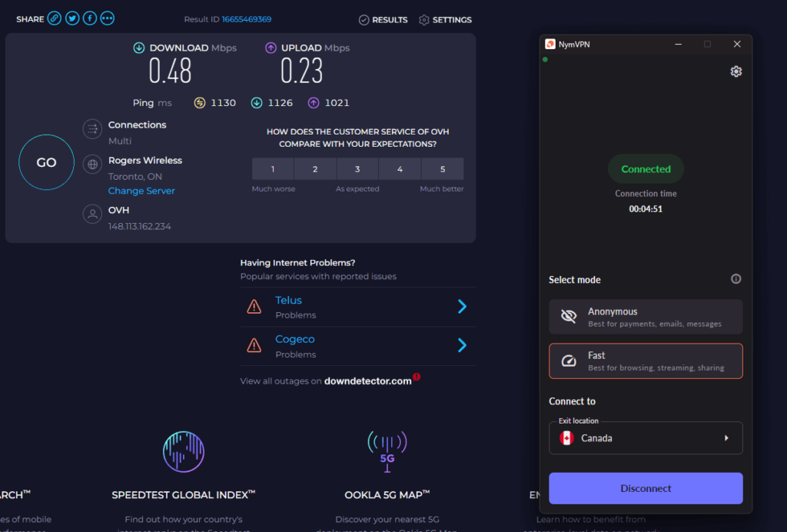787x532 pixels.
Task: Share the result on Twitter
Action: (x=71, y=18)
